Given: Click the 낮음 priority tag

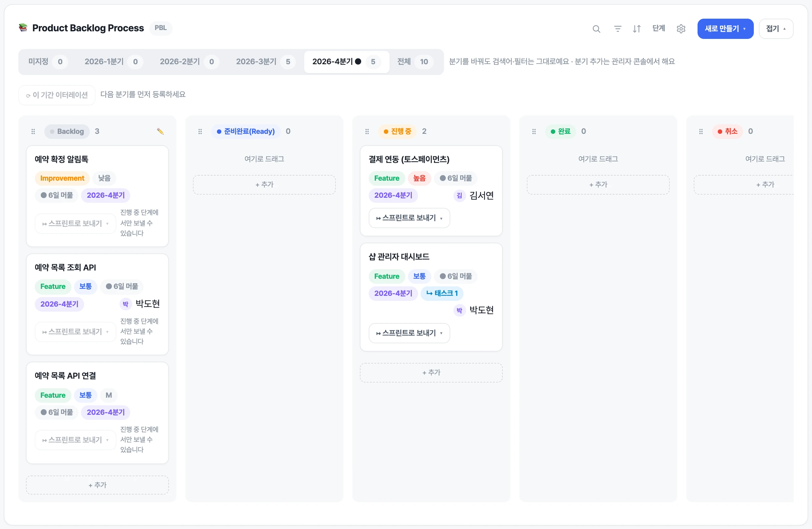Looking at the screenshot, I should [x=104, y=178].
